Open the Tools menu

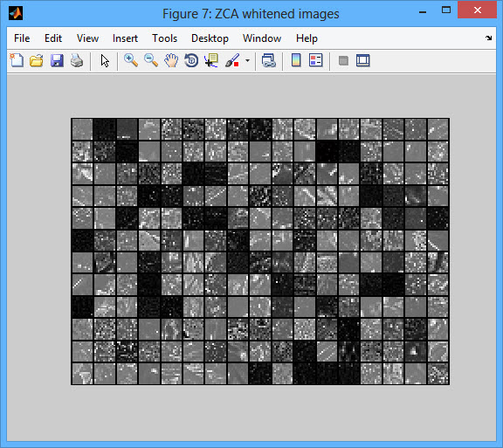pyautogui.click(x=164, y=38)
